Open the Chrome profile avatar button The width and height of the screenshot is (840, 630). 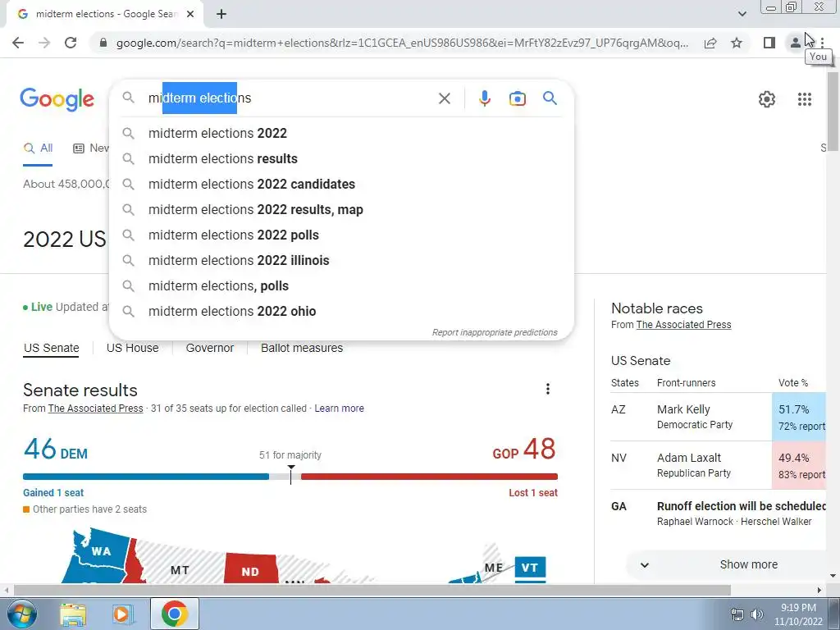(796, 43)
